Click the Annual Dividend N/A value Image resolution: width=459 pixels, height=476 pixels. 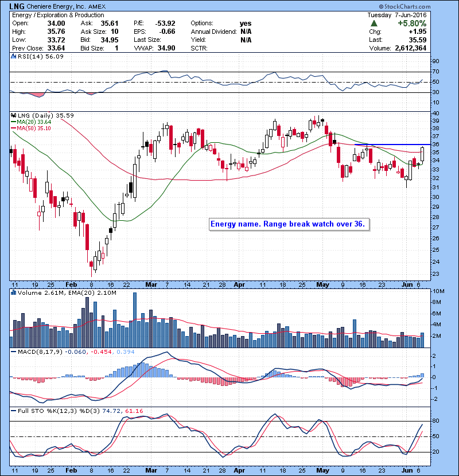(x=246, y=32)
